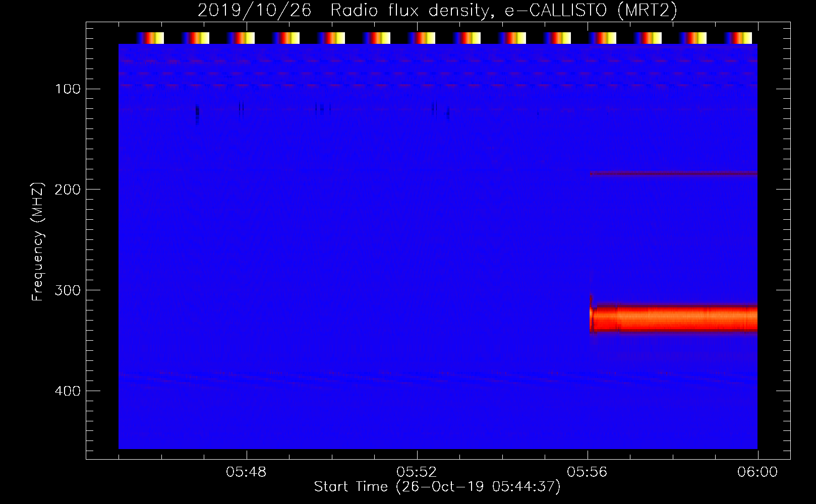816x504 pixels.
Task: Click the bright red-orange emission band near 330 MHz
Action: 674,319
